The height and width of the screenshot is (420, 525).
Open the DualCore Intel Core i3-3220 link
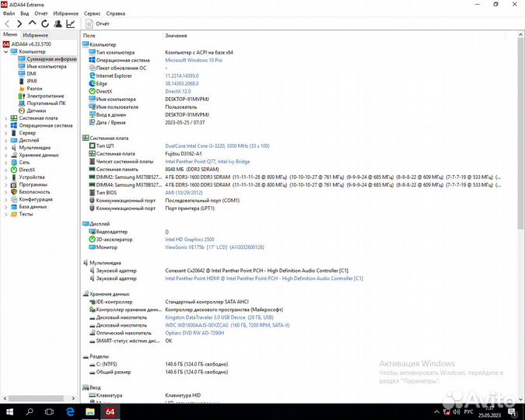(x=217, y=146)
